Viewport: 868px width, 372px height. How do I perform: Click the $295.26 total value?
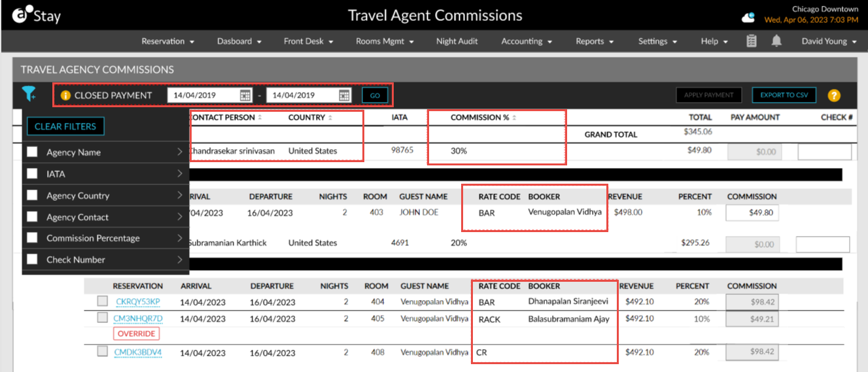695,243
